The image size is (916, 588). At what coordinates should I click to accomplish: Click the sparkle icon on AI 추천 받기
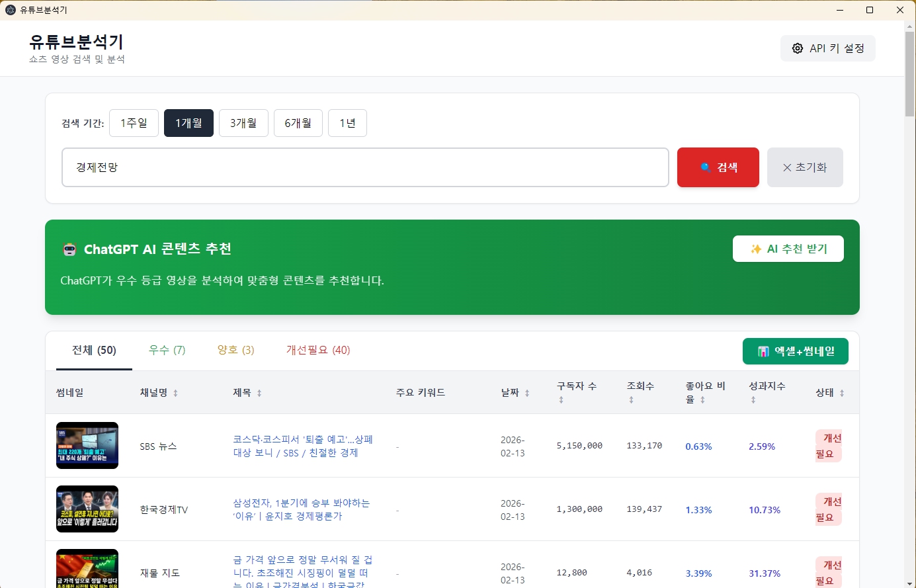click(755, 249)
